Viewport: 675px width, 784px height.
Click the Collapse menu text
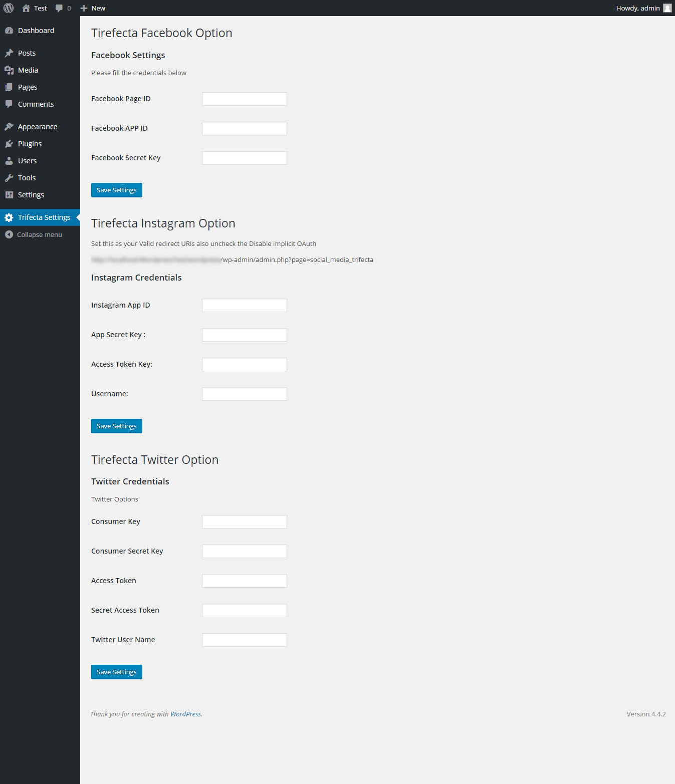[40, 234]
